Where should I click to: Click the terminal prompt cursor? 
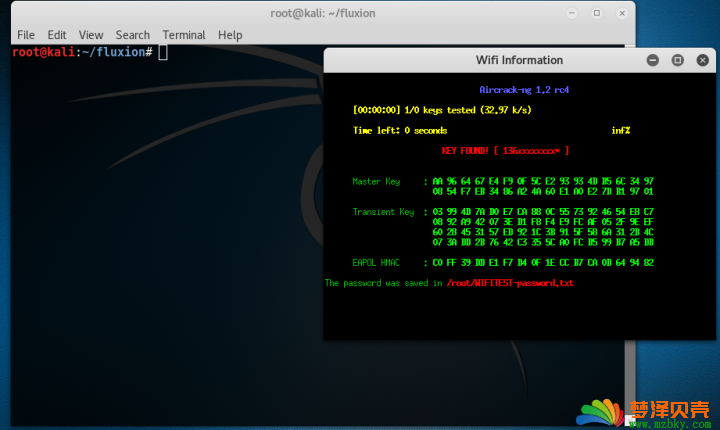pos(163,52)
